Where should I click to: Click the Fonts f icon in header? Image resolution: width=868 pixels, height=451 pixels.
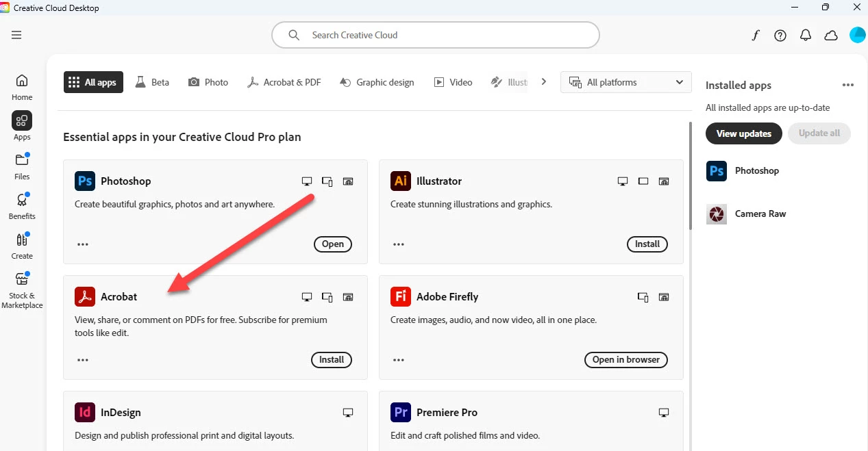click(x=756, y=36)
